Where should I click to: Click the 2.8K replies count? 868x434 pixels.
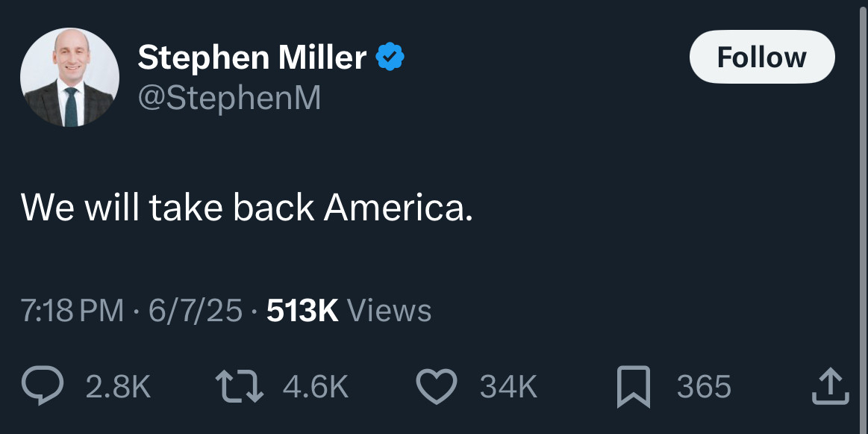118,387
